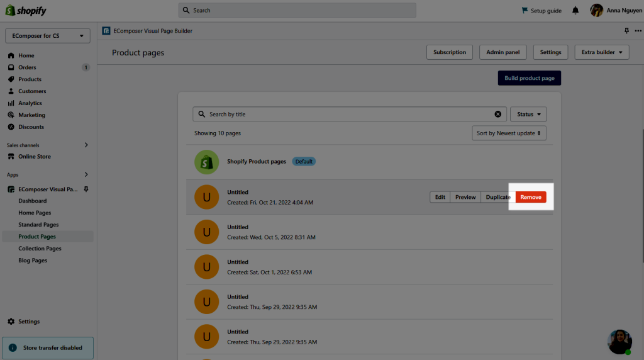Click Edit on the Oct 21 Untitled page
Viewport: 644px width, 360px height.
pos(440,197)
